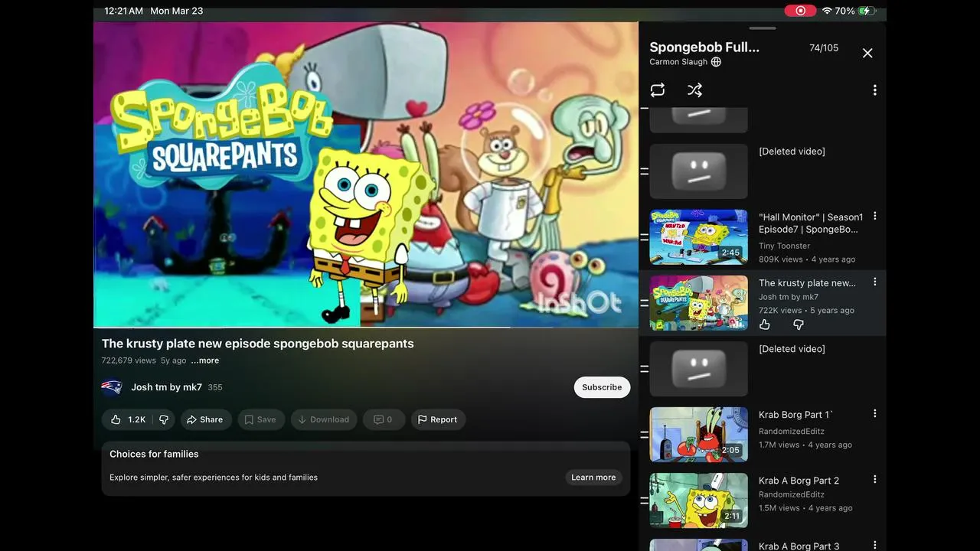Toggle playlist shuffle icon
This screenshot has height=551, width=980.
[x=694, y=90]
